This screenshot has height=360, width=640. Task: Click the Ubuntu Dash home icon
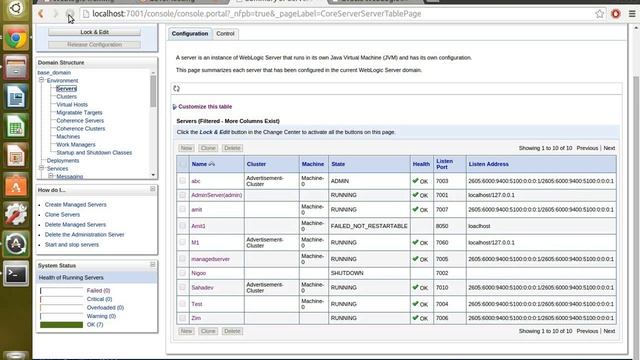pos(16,9)
